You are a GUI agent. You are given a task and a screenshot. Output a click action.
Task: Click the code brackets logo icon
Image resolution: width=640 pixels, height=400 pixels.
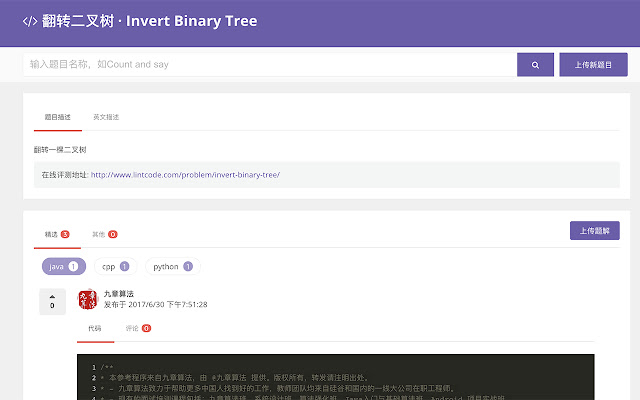pyautogui.click(x=29, y=21)
